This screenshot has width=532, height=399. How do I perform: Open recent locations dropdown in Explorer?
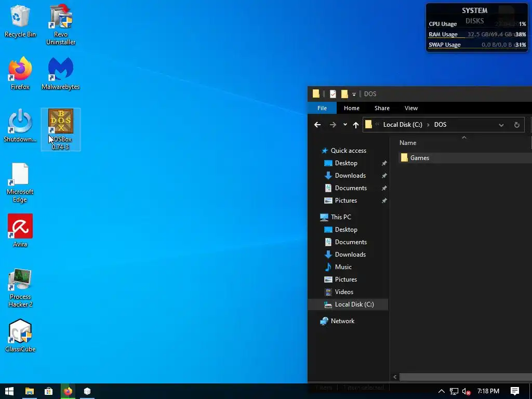(345, 125)
